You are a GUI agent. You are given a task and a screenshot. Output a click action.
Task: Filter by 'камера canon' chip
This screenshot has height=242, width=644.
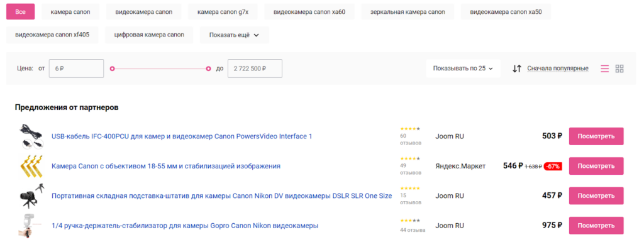point(70,12)
